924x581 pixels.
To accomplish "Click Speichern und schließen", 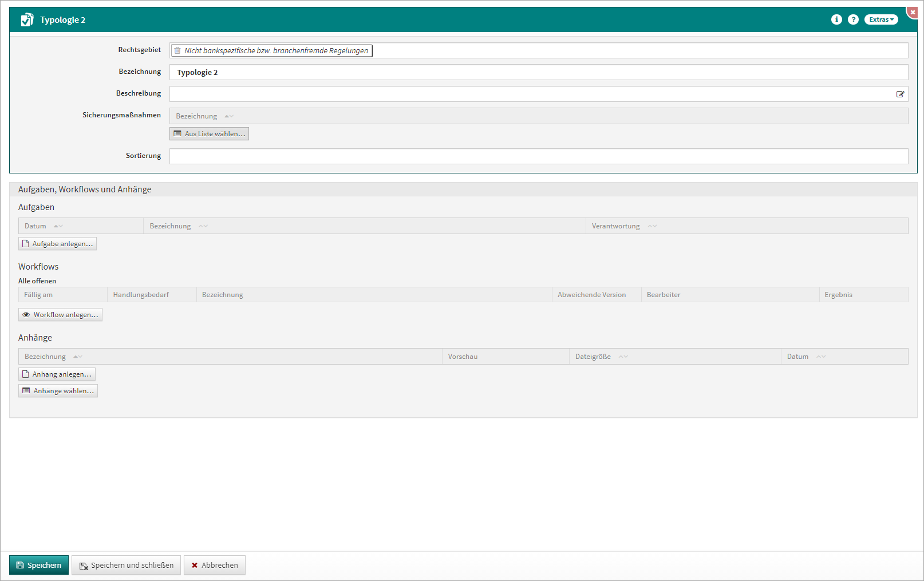I will click(x=126, y=565).
